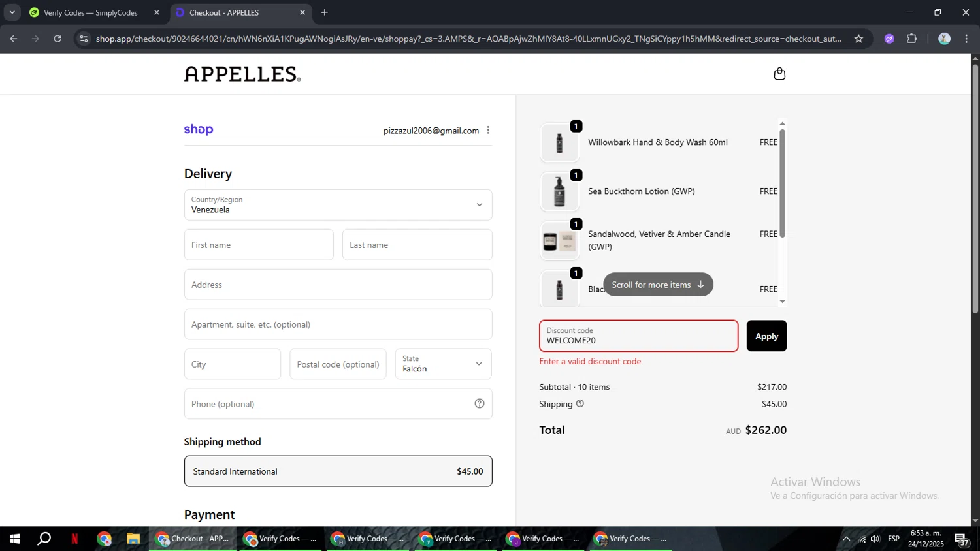The width and height of the screenshot is (980, 551).
Task: Select the Checkout - APPELLES tab
Action: pos(224,12)
